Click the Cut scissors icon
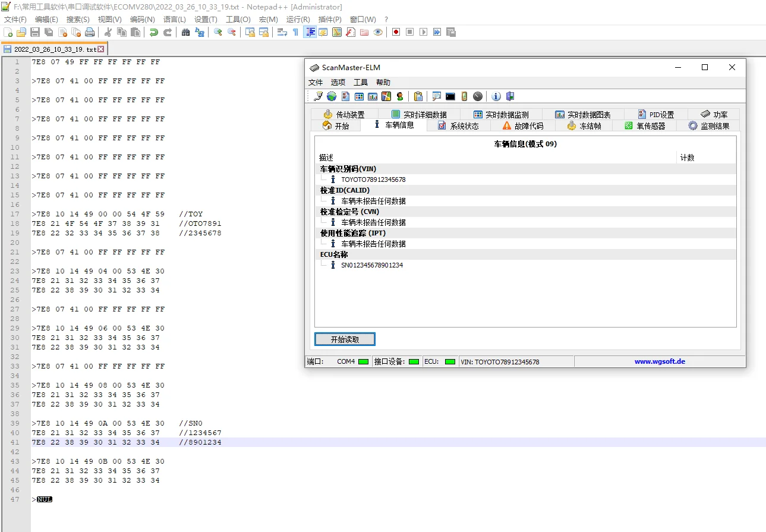The width and height of the screenshot is (766, 532). point(108,32)
